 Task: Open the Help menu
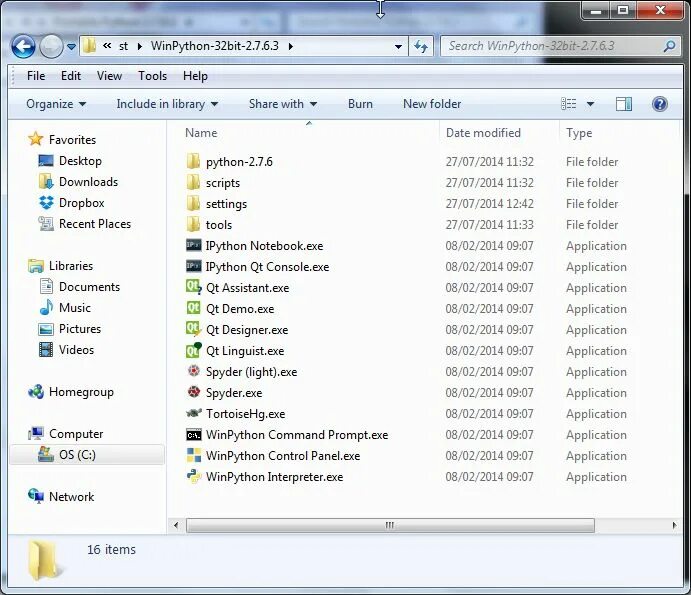click(x=195, y=76)
